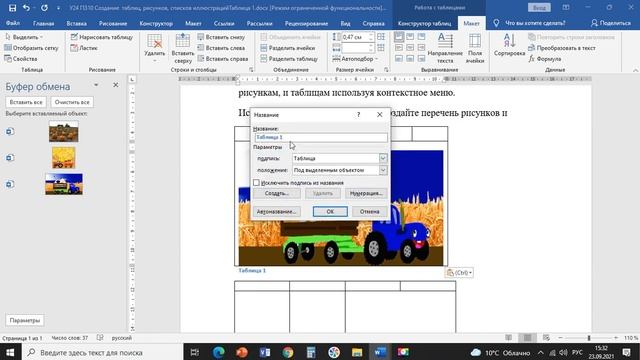Open Google Chrome from the taskbar
Image resolution: width=640 pixels, height=360 pixels.
point(288,352)
